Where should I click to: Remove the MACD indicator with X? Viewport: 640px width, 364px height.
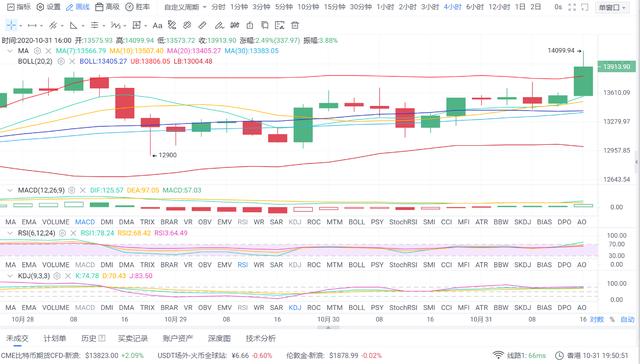tap(82, 190)
